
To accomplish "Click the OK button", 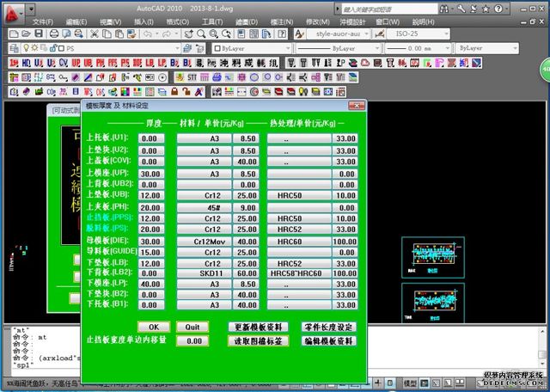I will 154,327.
